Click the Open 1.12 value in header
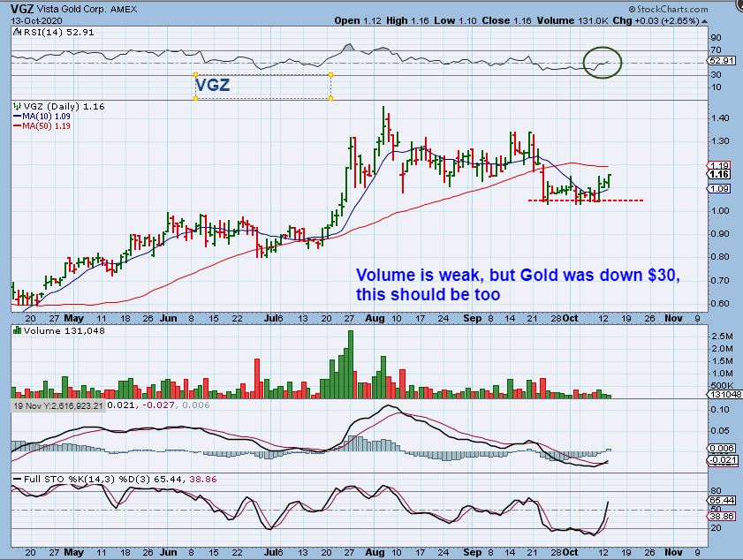 point(358,21)
